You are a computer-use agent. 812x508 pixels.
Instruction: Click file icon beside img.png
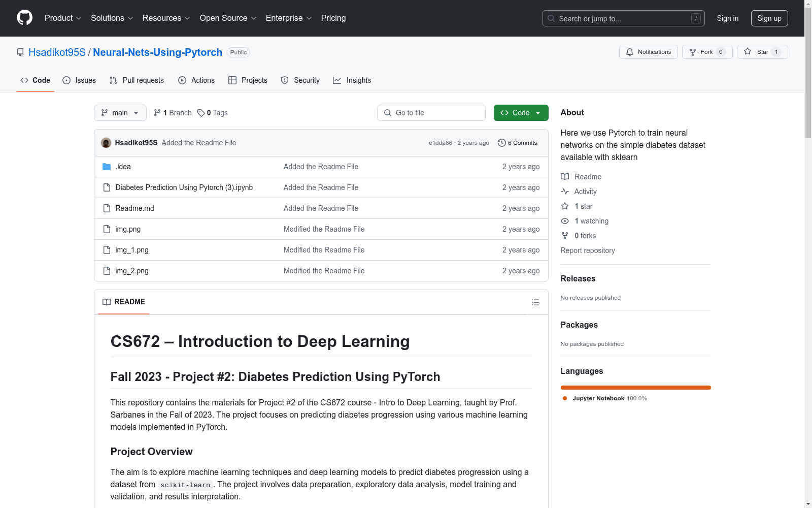(x=107, y=229)
